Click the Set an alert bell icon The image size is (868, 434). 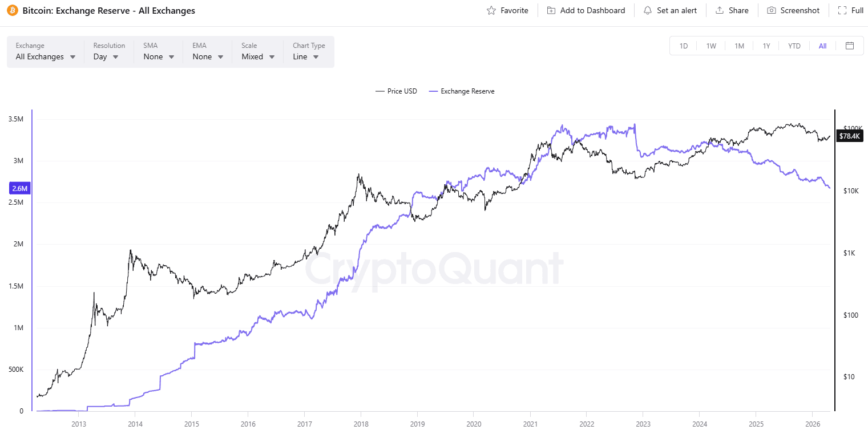[647, 10]
